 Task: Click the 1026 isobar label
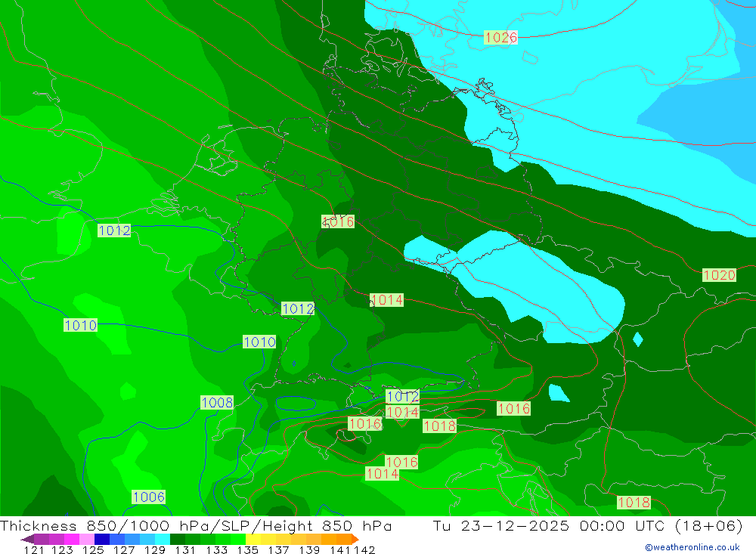click(x=501, y=37)
